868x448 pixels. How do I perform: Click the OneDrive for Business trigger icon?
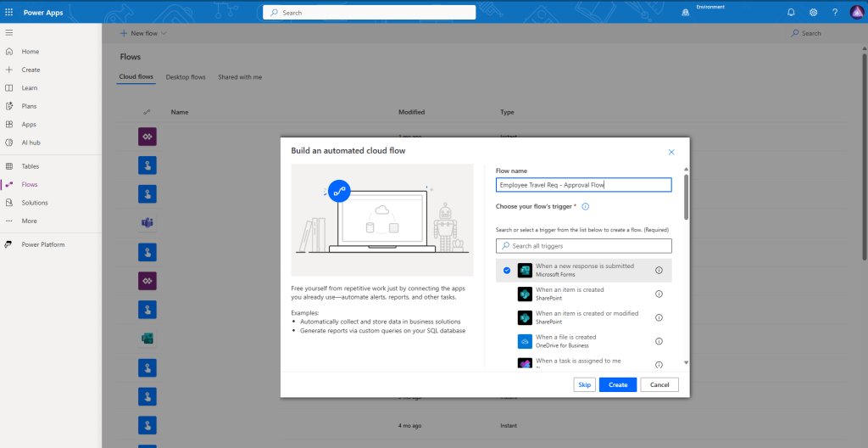coord(524,341)
